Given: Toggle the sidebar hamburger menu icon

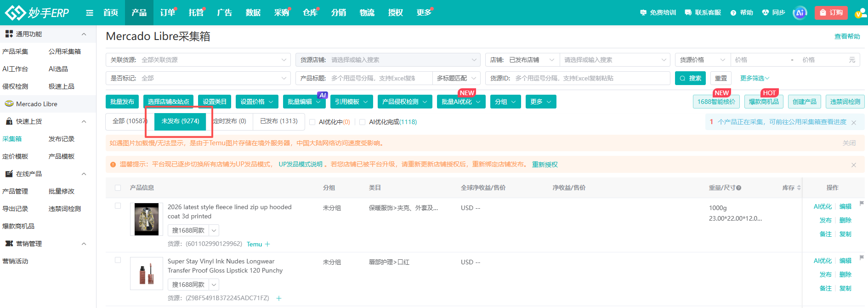Looking at the screenshot, I should tap(90, 13).
